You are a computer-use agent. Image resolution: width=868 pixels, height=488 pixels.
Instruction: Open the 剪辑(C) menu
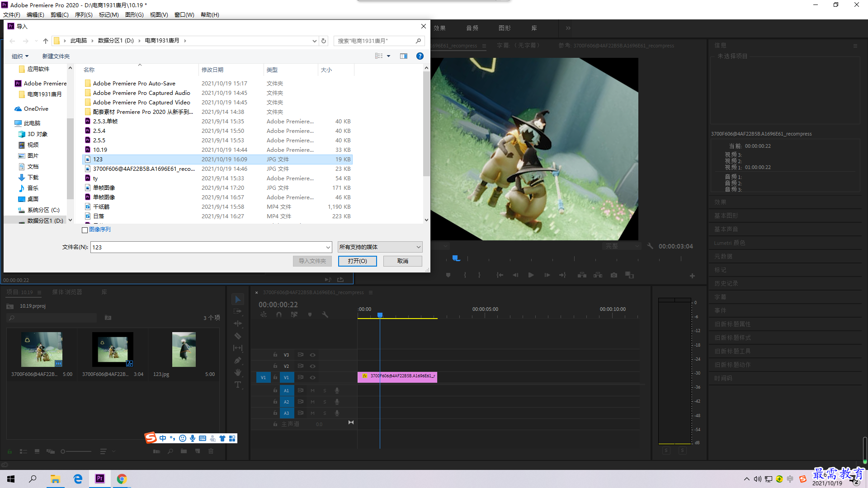59,15
